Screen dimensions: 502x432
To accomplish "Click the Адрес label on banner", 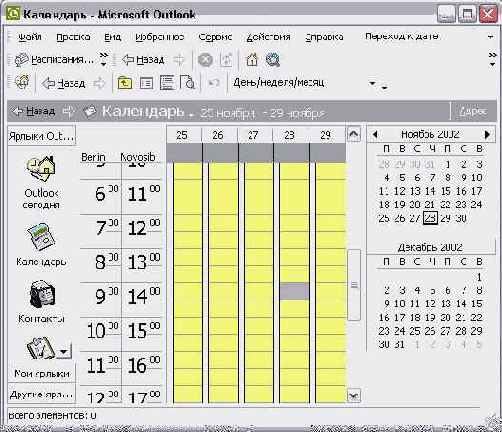I will tap(472, 112).
